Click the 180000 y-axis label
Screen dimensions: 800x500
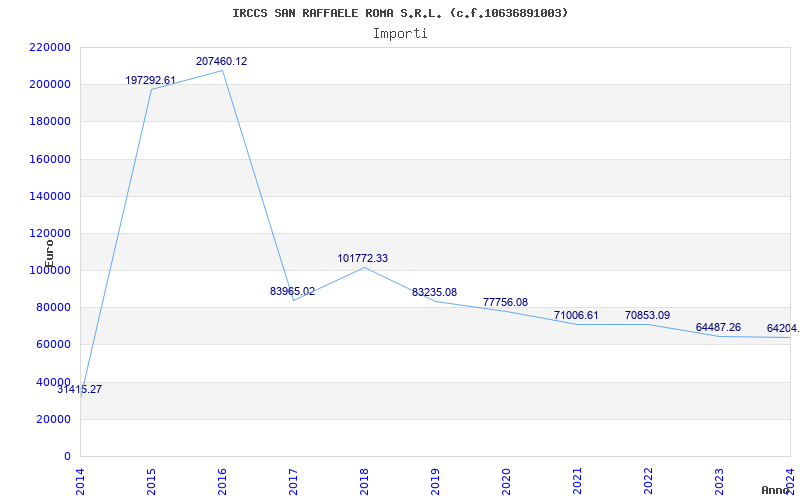[50, 122]
